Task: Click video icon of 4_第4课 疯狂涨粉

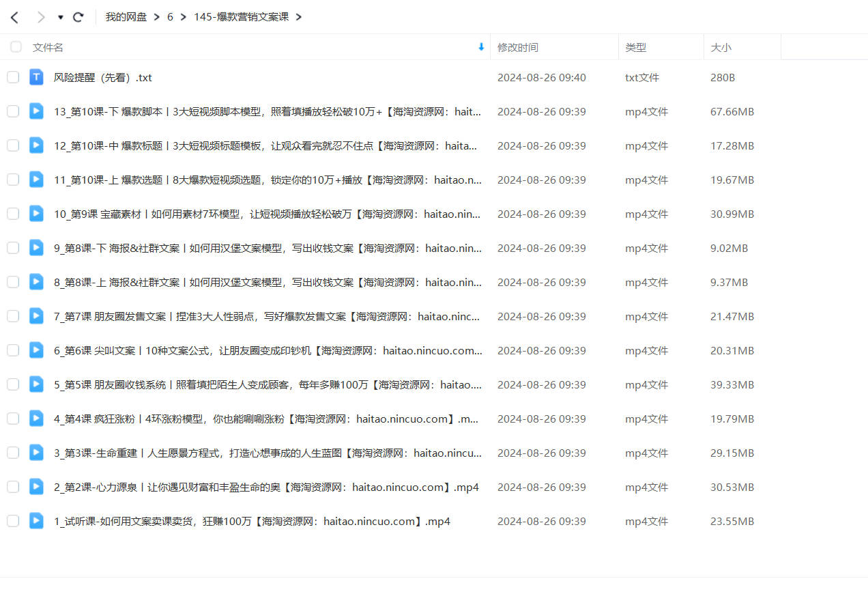Action: pyautogui.click(x=36, y=419)
